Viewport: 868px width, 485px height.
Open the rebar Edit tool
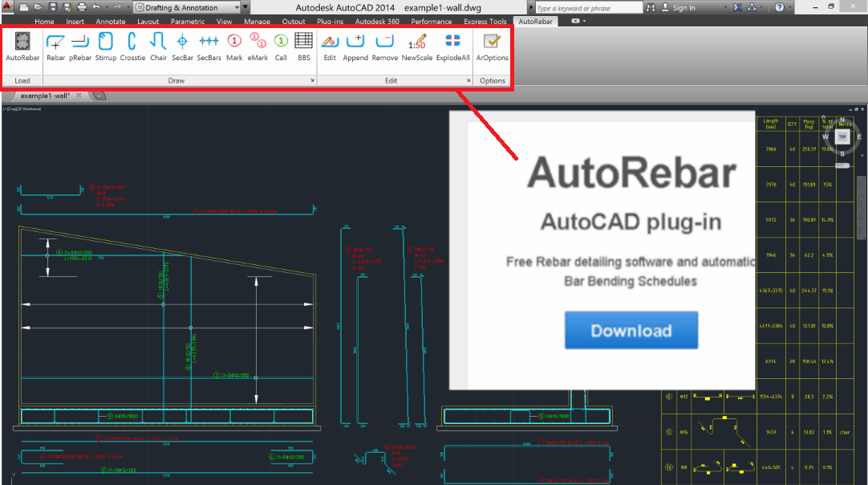click(x=330, y=47)
